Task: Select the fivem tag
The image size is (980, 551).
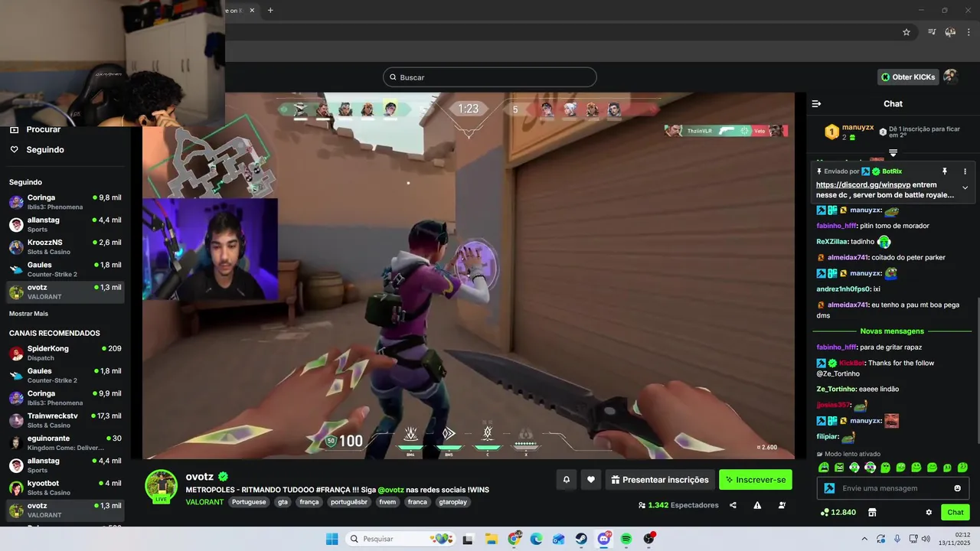Action: (x=387, y=502)
